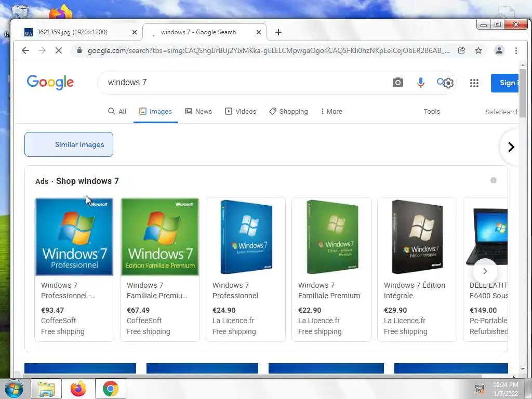The height and width of the screenshot is (399, 532).
Task: Advance the shopping ads carousel arrow
Action: (x=485, y=271)
